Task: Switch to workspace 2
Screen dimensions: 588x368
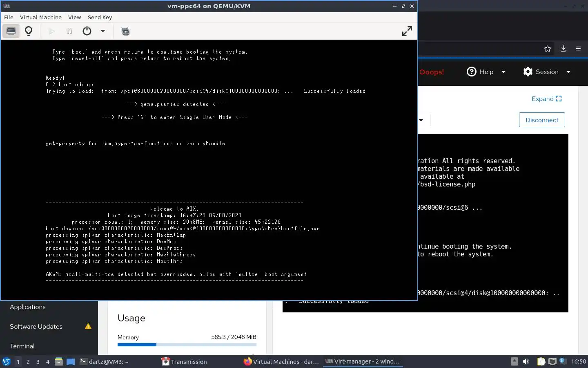Action: (28, 362)
